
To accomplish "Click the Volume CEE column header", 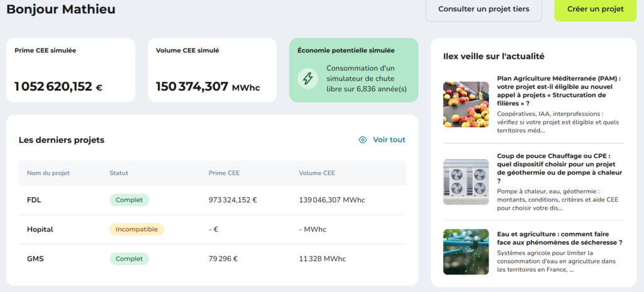I will (x=317, y=173).
